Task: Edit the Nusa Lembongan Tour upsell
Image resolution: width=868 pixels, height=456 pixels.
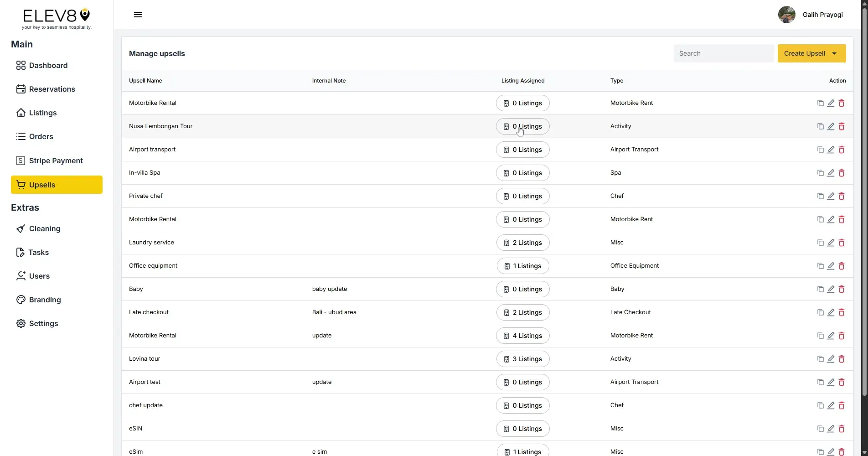Action: (x=831, y=126)
